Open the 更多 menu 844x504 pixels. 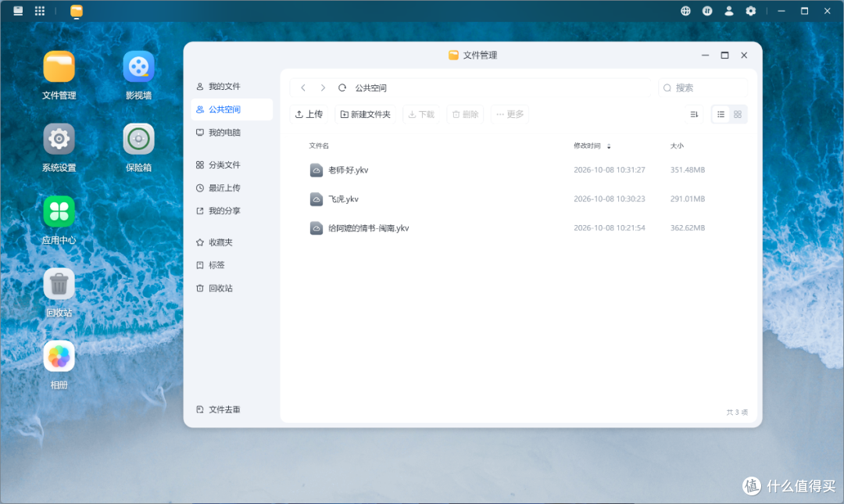pos(510,114)
